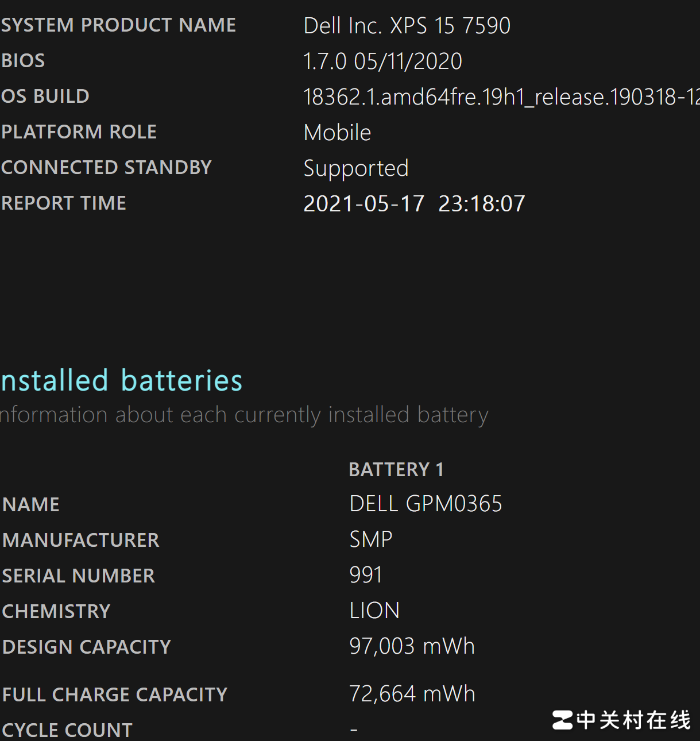Select the Installed batteries heading
700x741 pixels.
121,380
